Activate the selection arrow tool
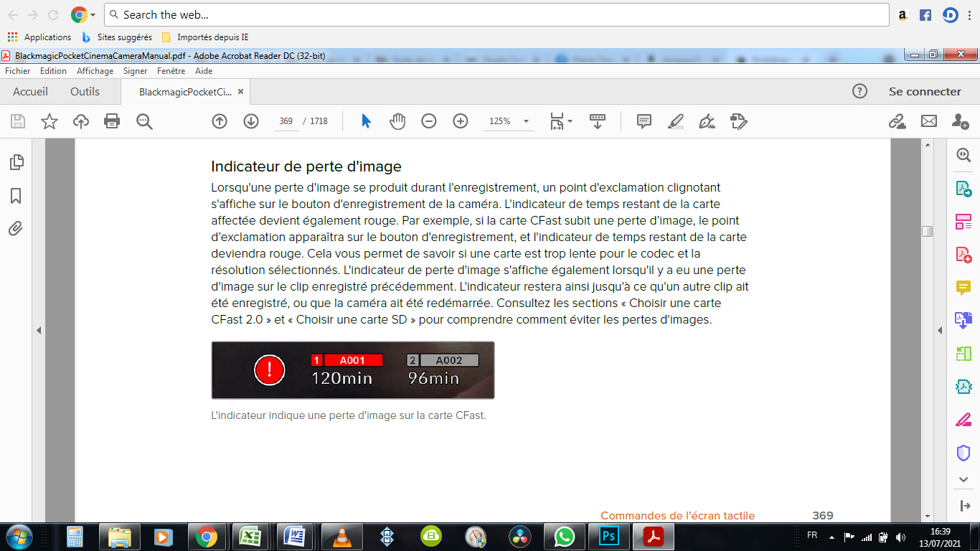The height and width of the screenshot is (551, 980). point(366,121)
